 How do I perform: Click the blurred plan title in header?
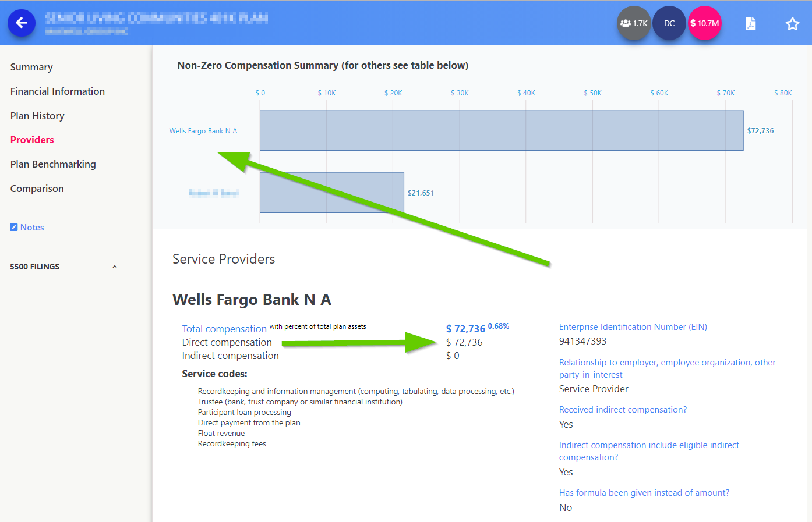click(157, 18)
